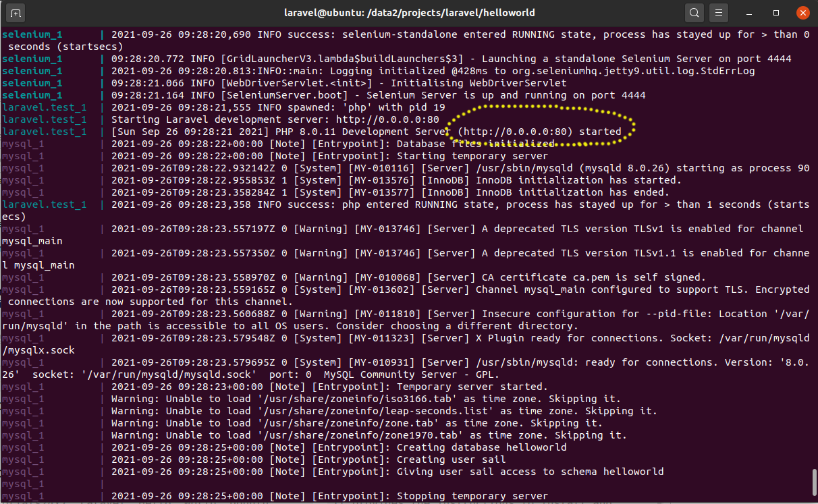Minimize the terminal window

[751, 13]
